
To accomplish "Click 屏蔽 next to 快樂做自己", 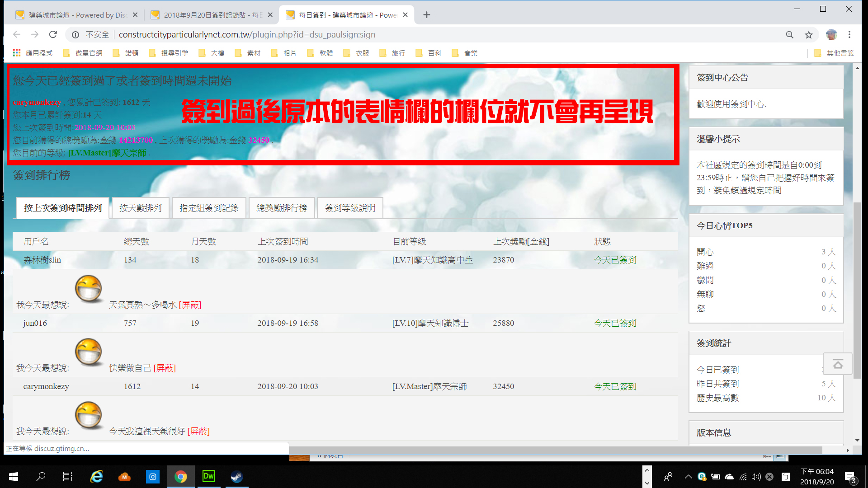I will pyautogui.click(x=165, y=368).
